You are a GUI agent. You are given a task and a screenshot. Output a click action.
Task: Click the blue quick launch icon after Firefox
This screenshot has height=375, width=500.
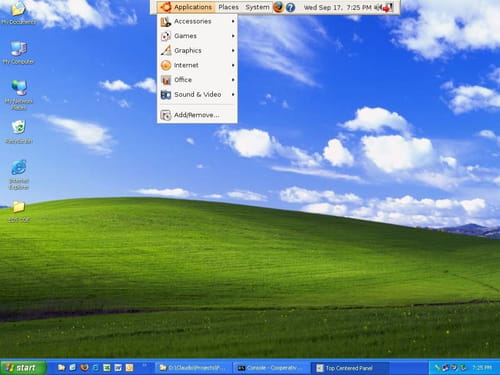[x=96, y=368]
